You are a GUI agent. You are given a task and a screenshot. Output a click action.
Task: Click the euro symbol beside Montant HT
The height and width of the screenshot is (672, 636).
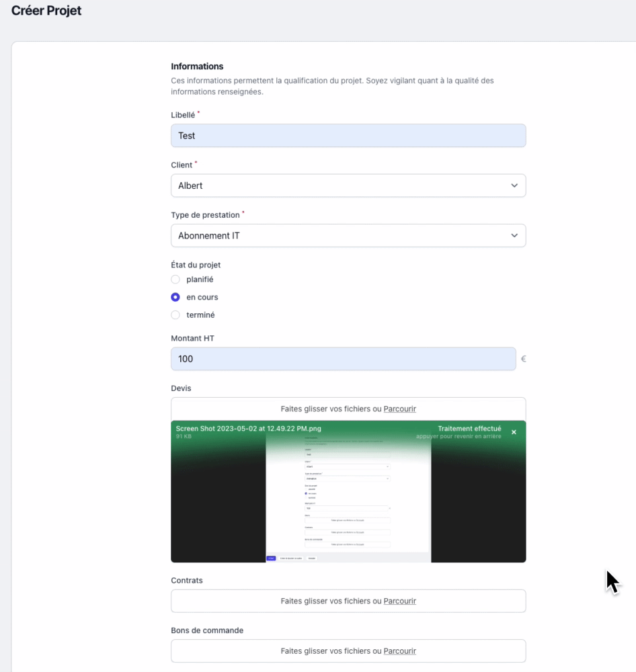[523, 359]
